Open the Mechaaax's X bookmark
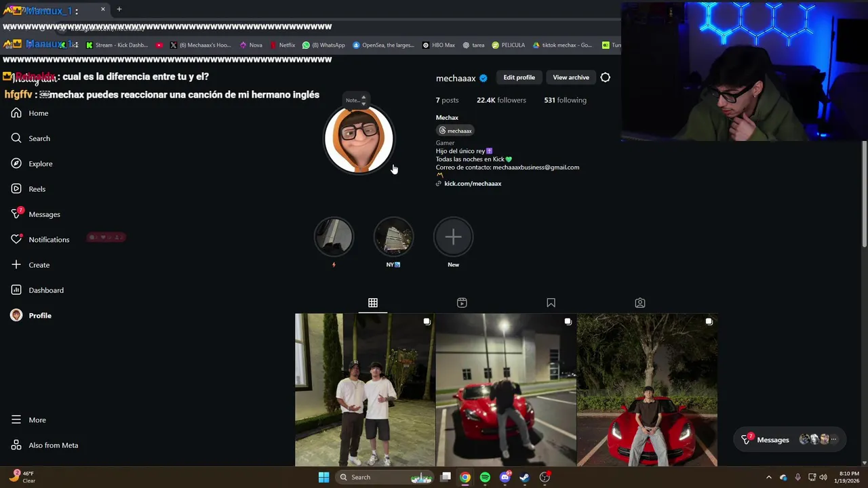The height and width of the screenshot is (488, 868). point(201,45)
